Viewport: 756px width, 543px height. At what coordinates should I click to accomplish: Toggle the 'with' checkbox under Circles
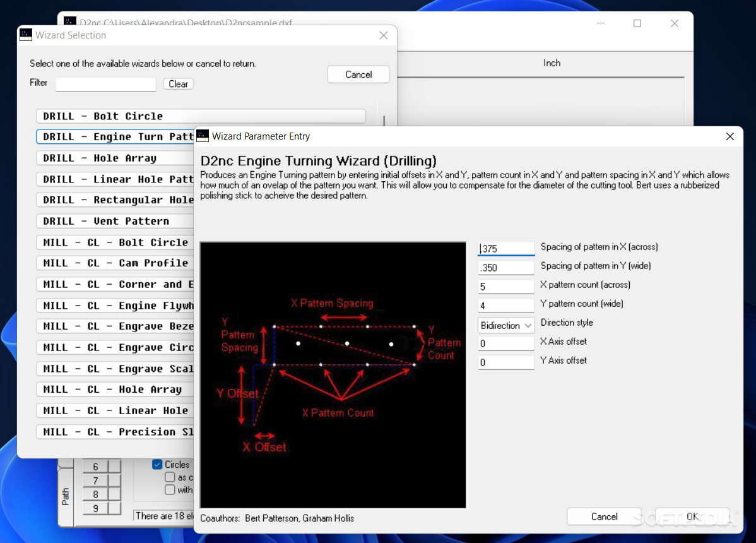pos(170,489)
